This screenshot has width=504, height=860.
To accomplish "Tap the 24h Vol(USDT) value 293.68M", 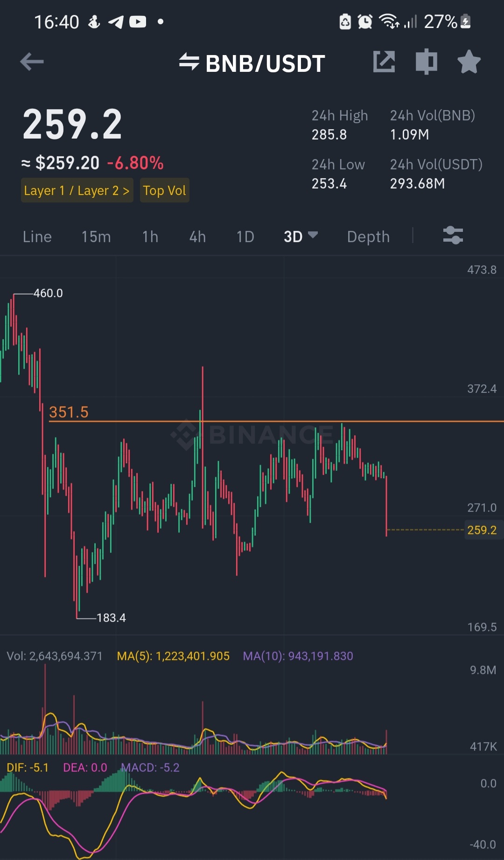I will click(x=417, y=184).
